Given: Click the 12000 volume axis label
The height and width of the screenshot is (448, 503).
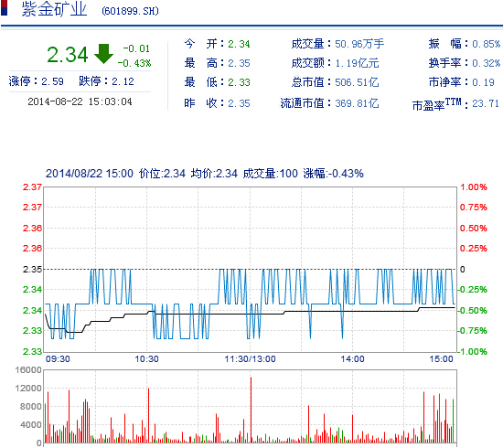Looking at the screenshot, I should point(28,389).
